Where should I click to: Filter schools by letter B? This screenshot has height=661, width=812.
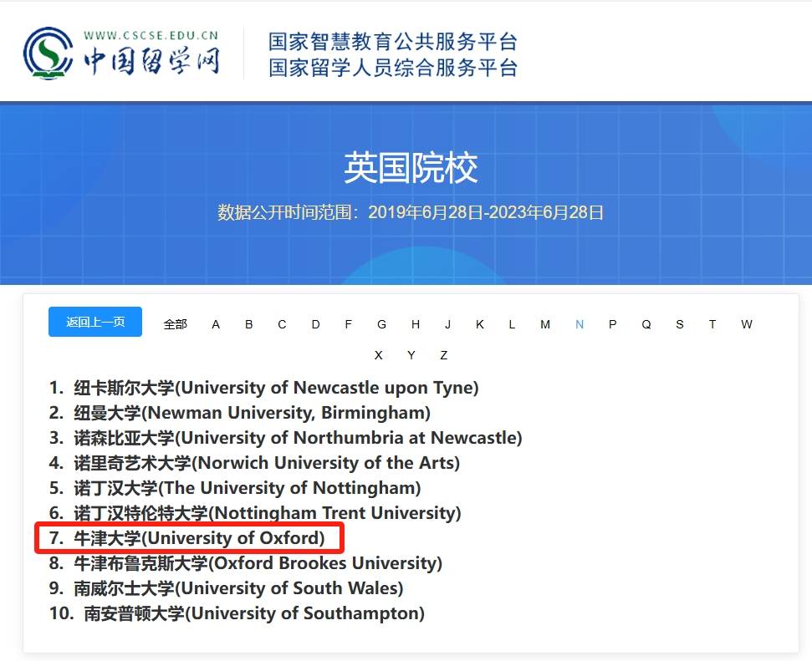tap(249, 324)
